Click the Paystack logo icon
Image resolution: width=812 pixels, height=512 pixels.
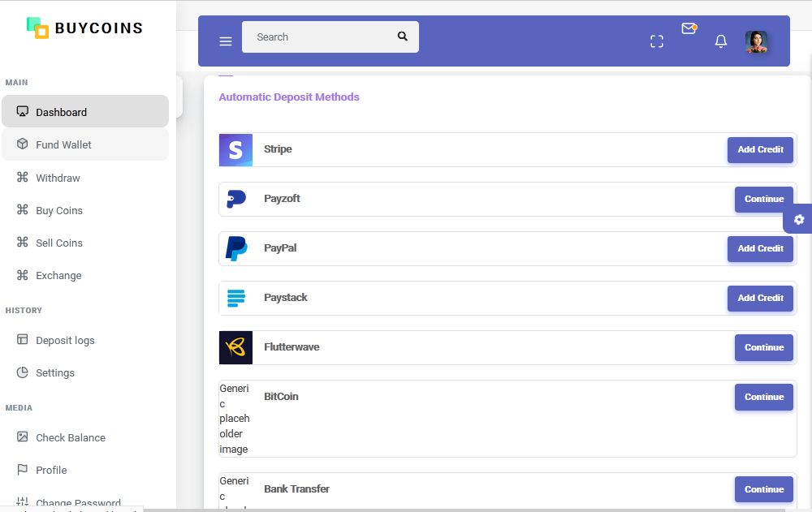236,298
